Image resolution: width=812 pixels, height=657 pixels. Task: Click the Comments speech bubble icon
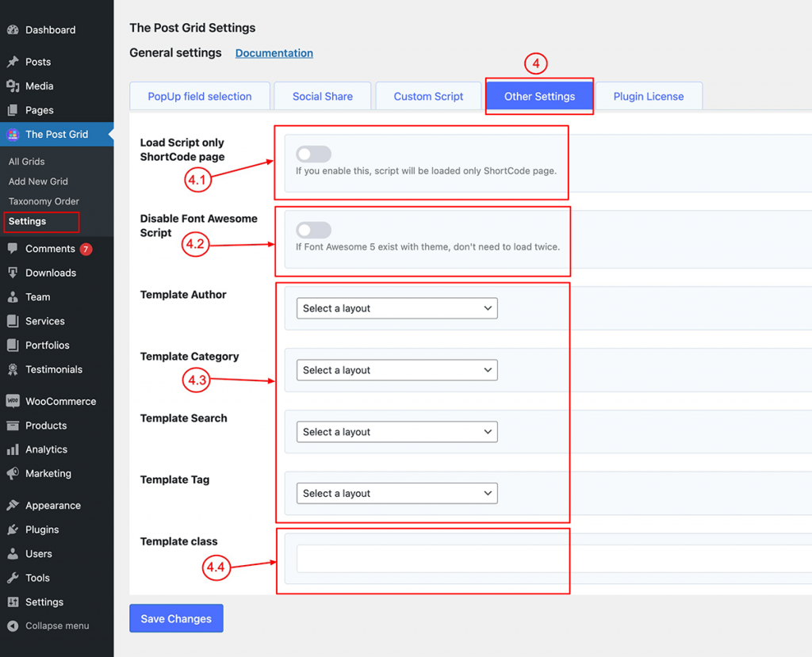(13, 249)
